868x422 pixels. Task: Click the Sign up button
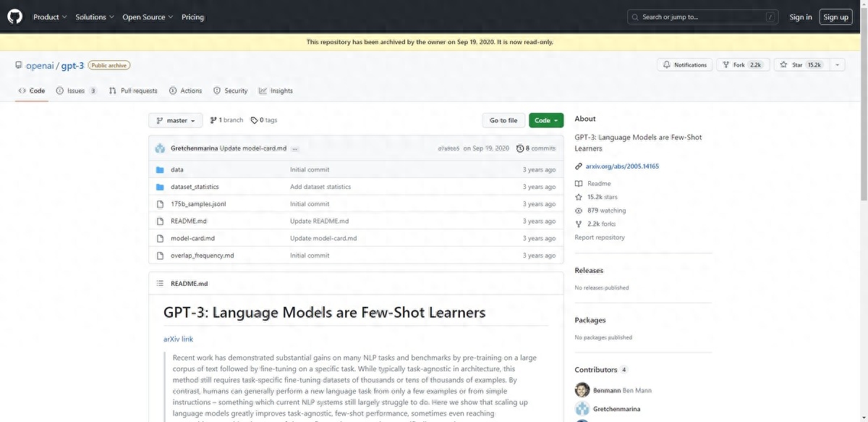(x=835, y=17)
